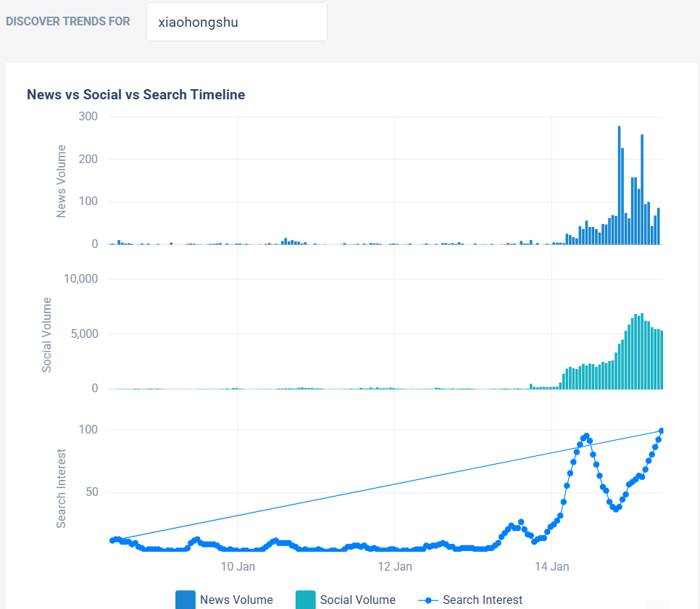This screenshot has height=609, width=700.
Task: Click the 300 tick on news axis
Action: click(88, 117)
